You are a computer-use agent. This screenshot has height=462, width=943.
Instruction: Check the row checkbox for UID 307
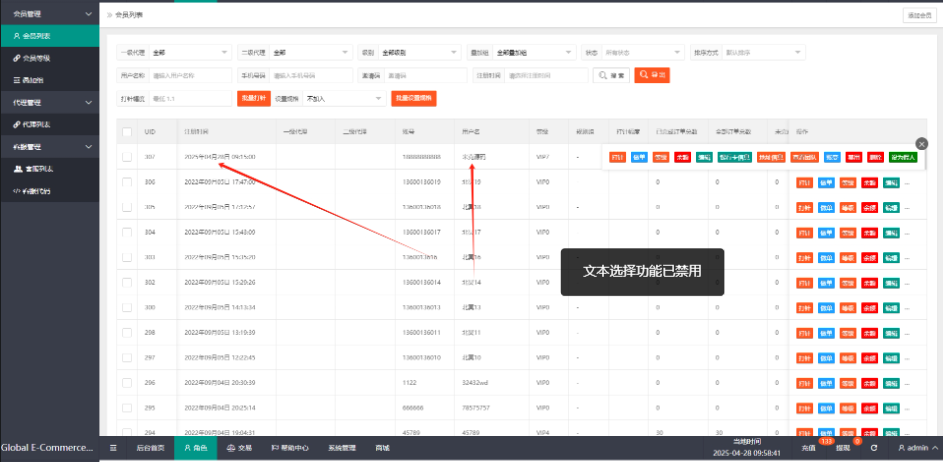click(127, 157)
